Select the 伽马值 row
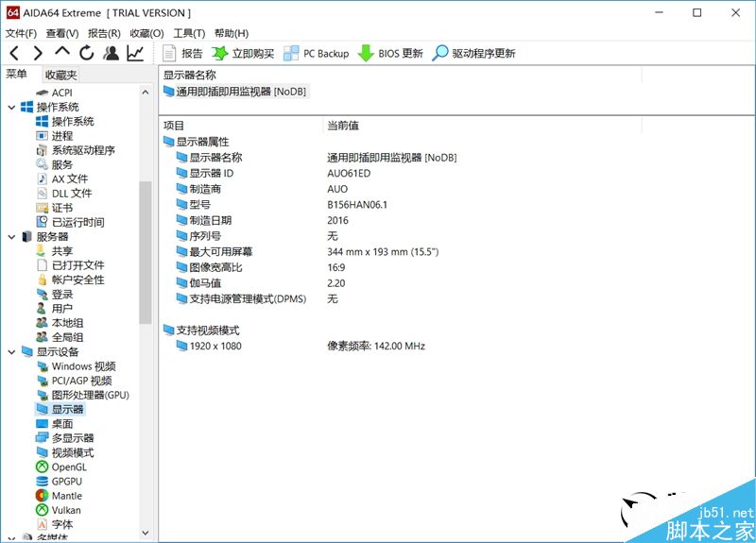 261,283
